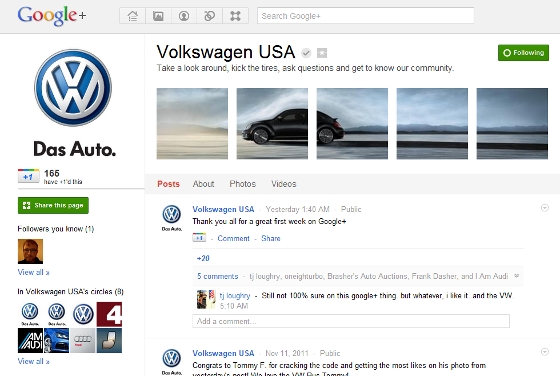Click the Share this page button
The width and height of the screenshot is (560, 376).
(x=53, y=205)
